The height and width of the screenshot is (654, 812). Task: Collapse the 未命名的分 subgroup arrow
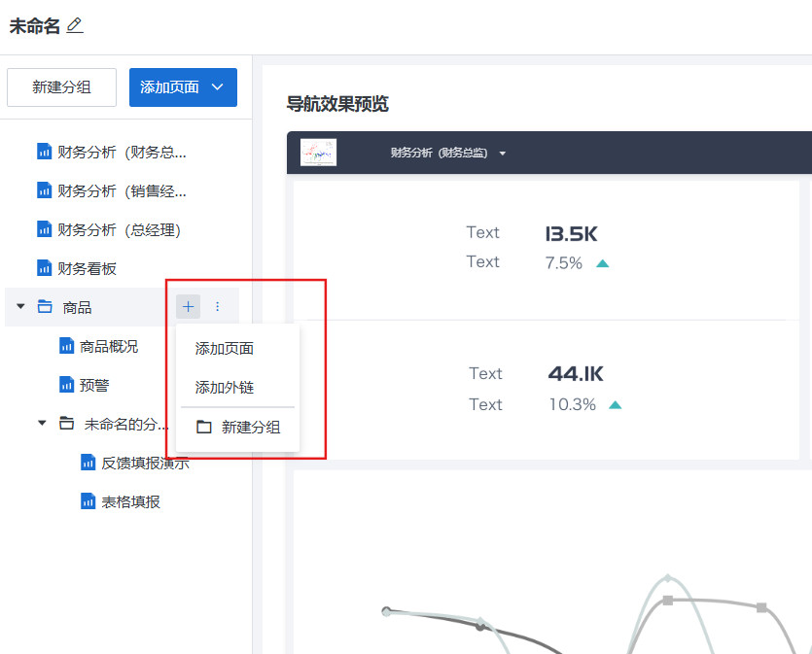click(x=42, y=424)
